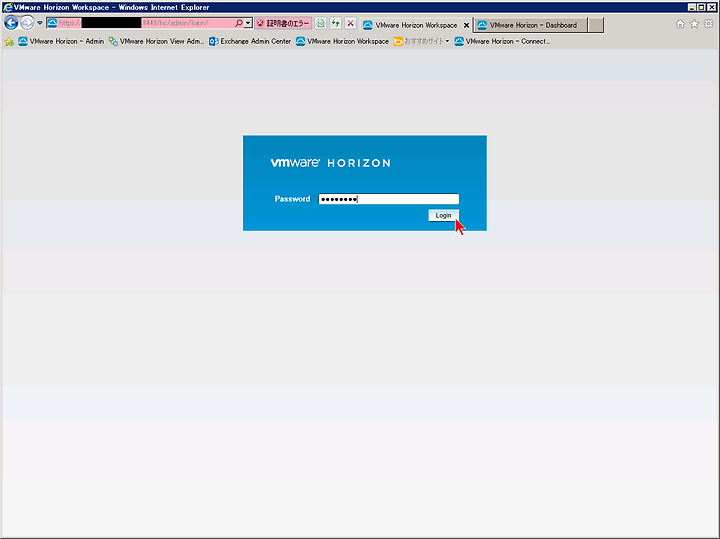Click the Login button
720x539 pixels.
click(443, 215)
